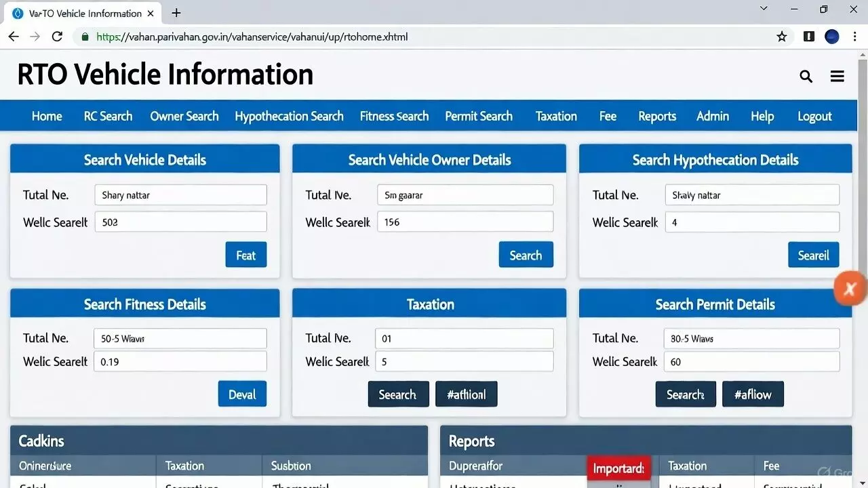
Task: Open a new browser tab
Action: [176, 13]
